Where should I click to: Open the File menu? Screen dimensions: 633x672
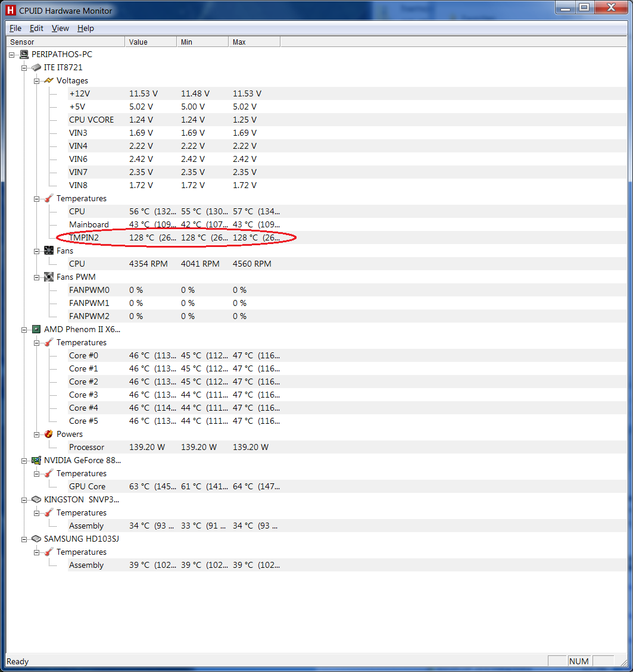[15, 29]
